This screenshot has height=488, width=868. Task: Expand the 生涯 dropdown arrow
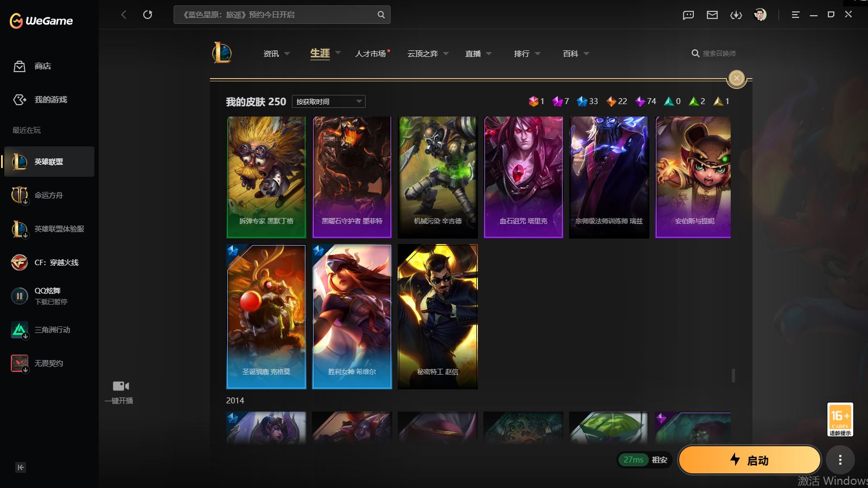[338, 53]
